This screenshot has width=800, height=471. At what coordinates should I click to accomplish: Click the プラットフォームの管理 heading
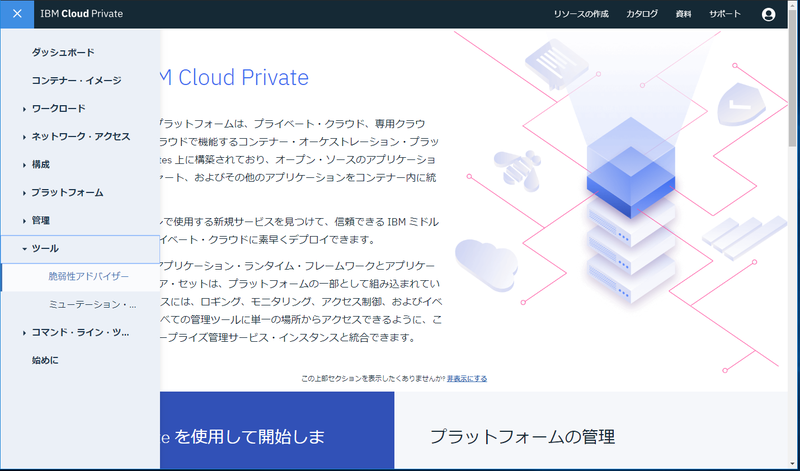(x=522, y=437)
